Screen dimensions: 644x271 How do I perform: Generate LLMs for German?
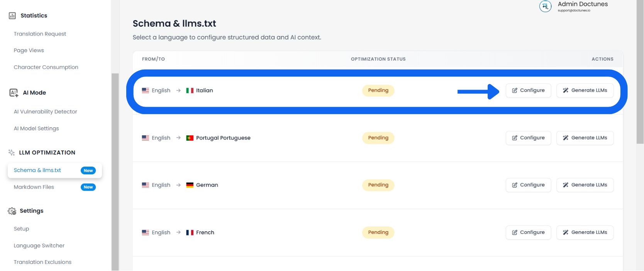585,185
